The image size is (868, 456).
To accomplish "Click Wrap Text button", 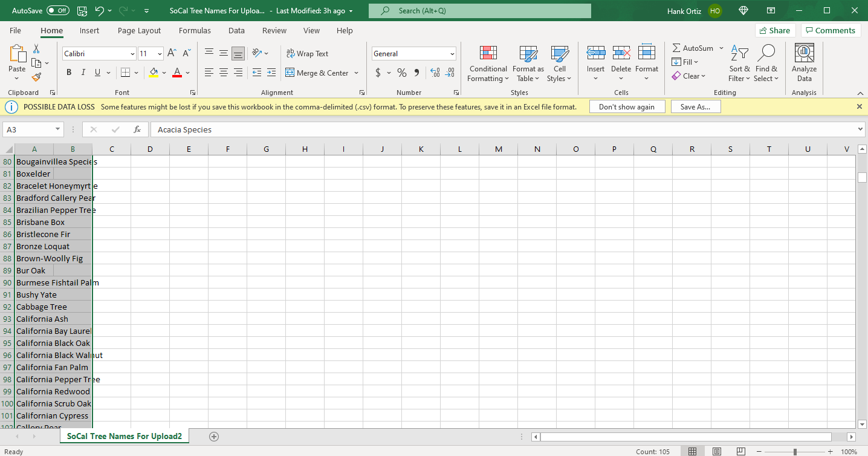I will click(308, 53).
